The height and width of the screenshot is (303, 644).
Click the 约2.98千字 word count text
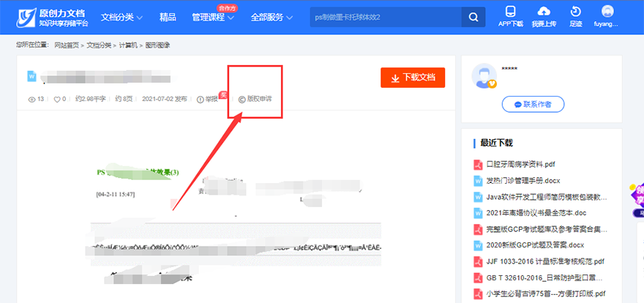coord(91,99)
